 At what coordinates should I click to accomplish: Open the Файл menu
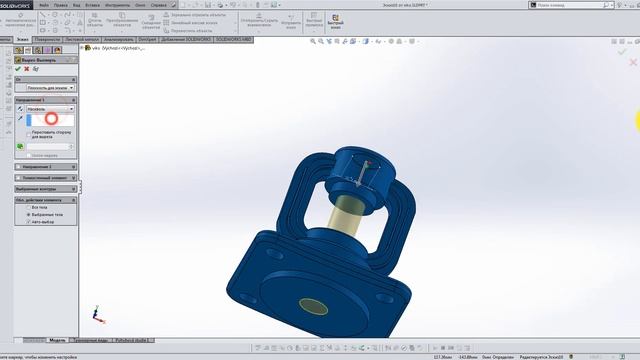44,5
